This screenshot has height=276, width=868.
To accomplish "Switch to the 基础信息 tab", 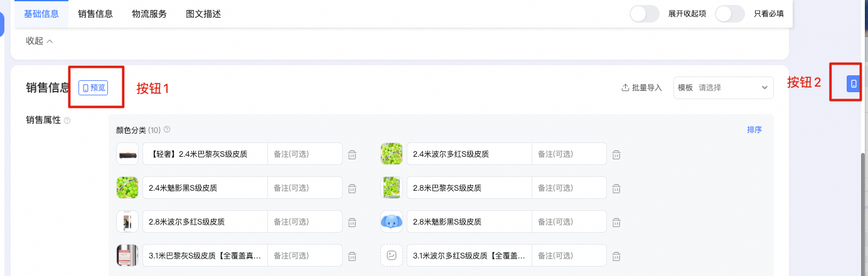I will 41,14.
